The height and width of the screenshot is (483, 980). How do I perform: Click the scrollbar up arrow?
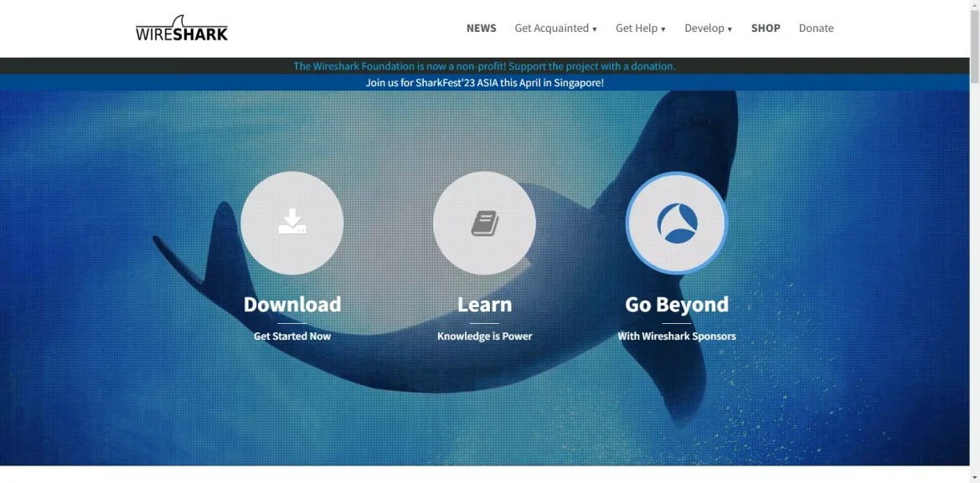974,5
